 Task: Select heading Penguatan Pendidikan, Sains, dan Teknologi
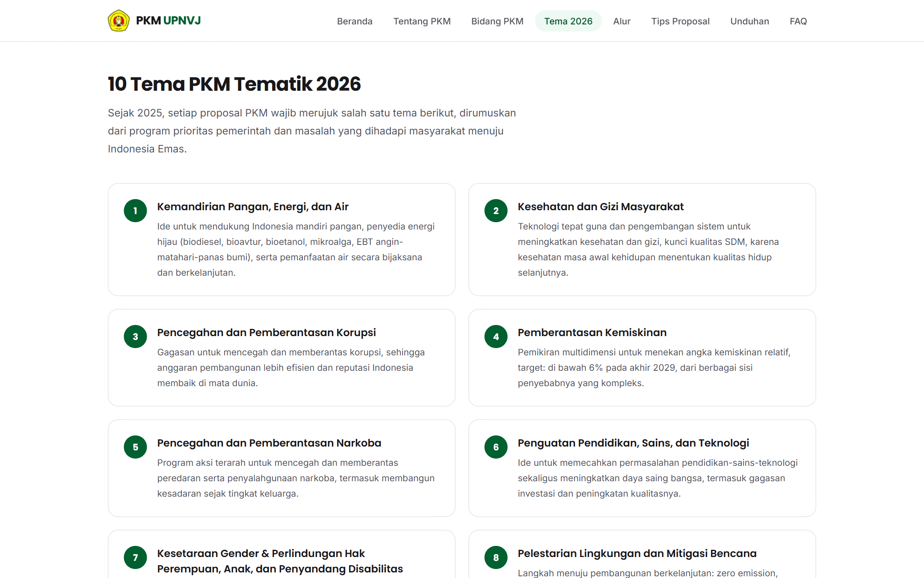634,443
